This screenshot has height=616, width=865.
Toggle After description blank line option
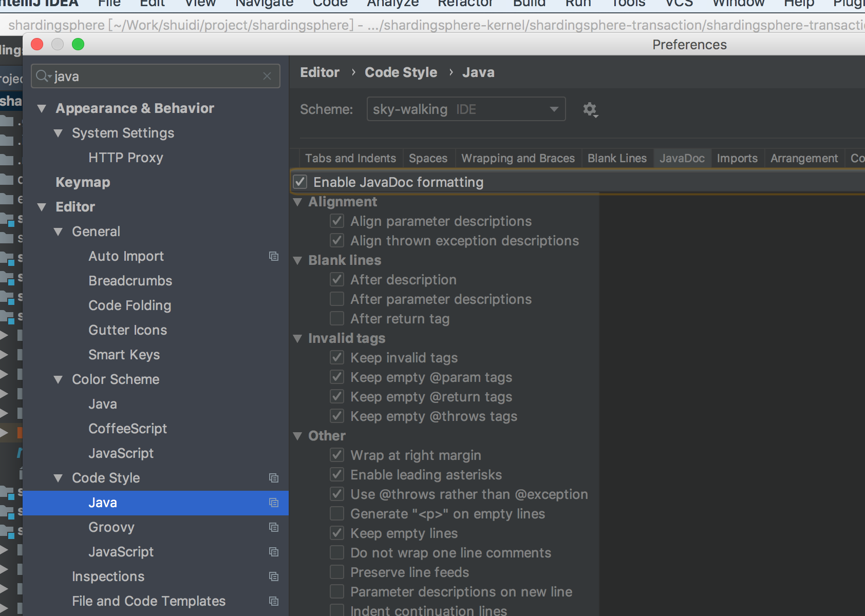pyautogui.click(x=337, y=280)
